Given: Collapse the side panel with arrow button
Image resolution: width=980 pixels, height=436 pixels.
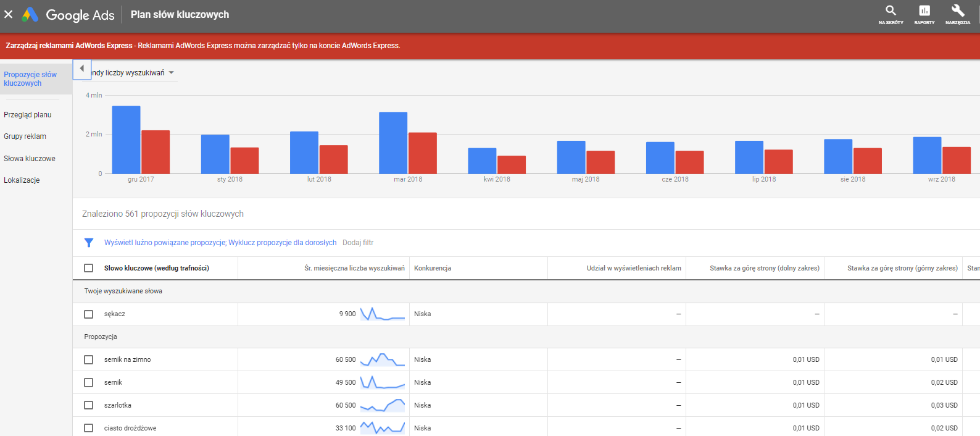Looking at the screenshot, I should (82, 69).
